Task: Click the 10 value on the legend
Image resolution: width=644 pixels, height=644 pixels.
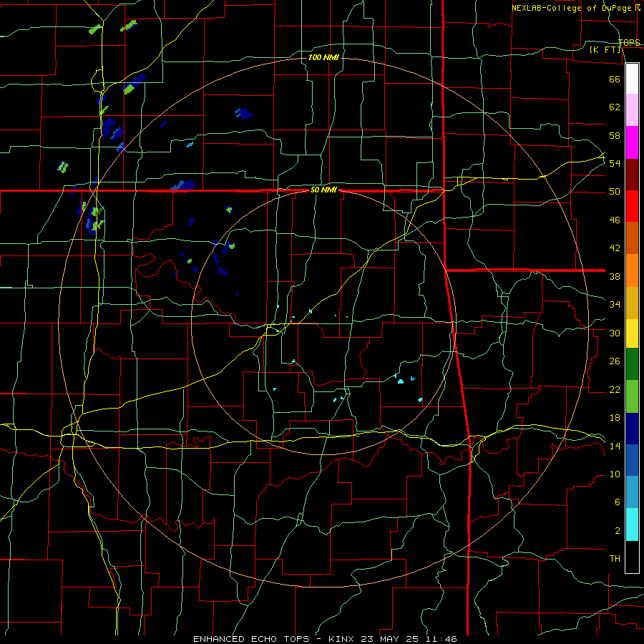Action: [615, 474]
